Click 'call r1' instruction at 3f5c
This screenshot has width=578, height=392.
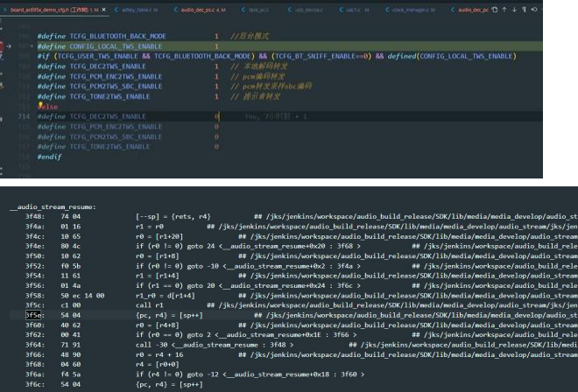(x=149, y=305)
